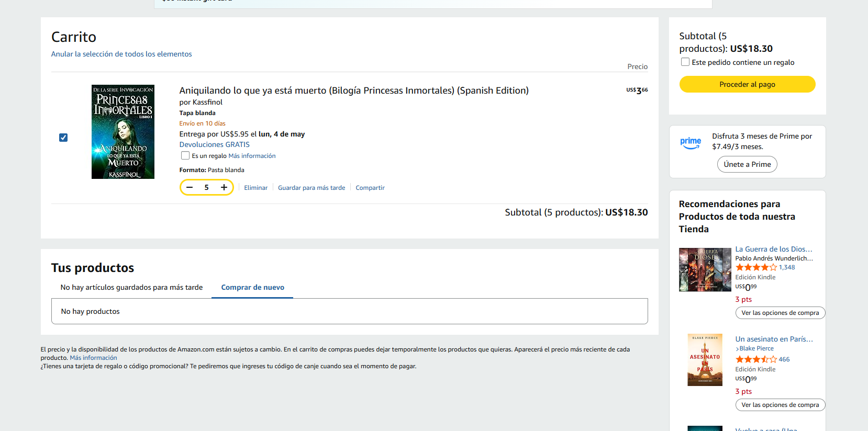Image resolution: width=868 pixels, height=431 pixels.
Task: Click 'Anular la selección de todos los elementos'
Action: [121, 54]
